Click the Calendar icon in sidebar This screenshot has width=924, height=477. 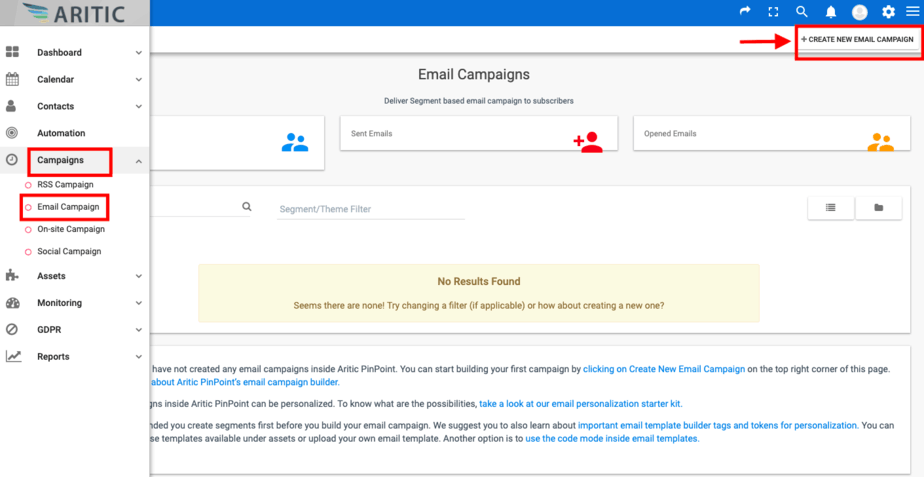point(12,79)
